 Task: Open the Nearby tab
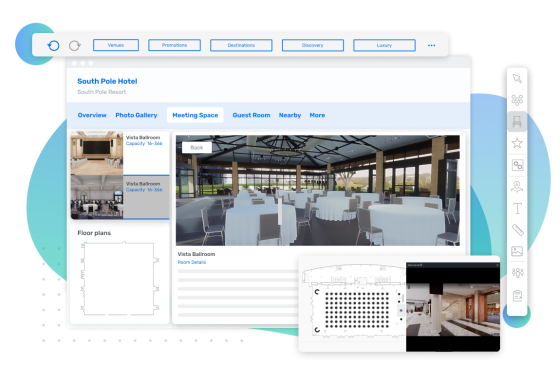point(290,115)
